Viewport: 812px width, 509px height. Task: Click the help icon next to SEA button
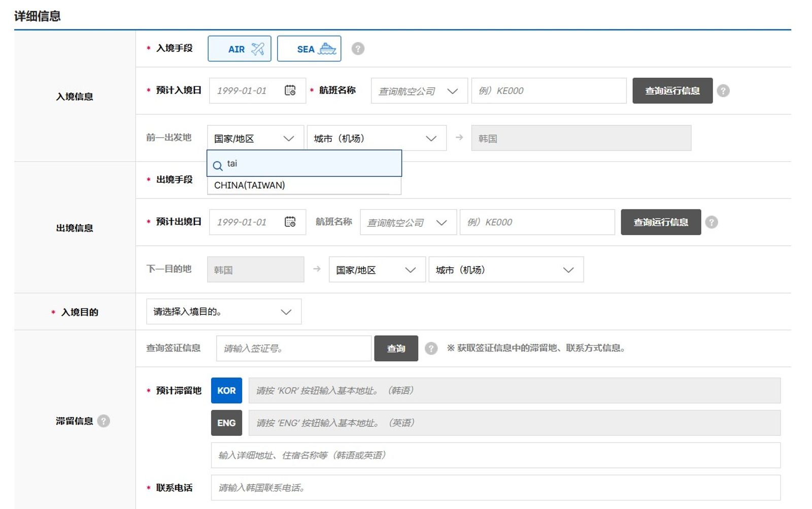[x=358, y=48]
